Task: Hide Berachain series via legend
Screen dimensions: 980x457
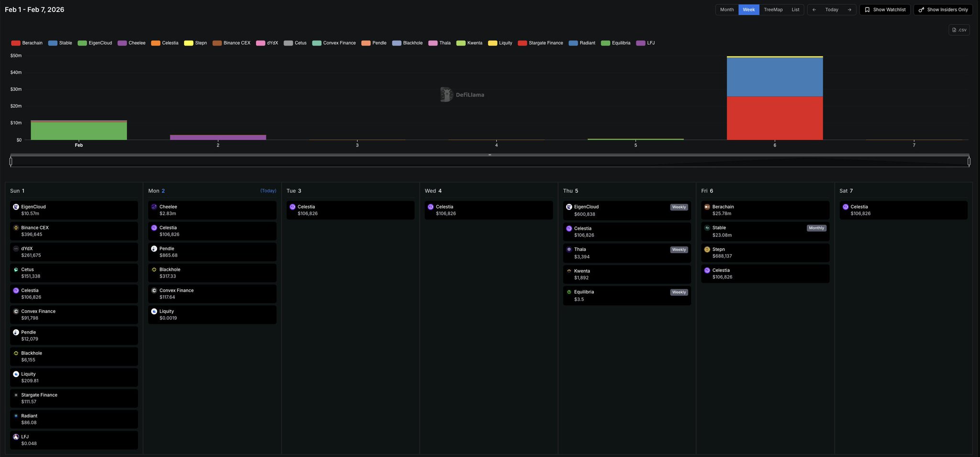Action: coord(27,43)
